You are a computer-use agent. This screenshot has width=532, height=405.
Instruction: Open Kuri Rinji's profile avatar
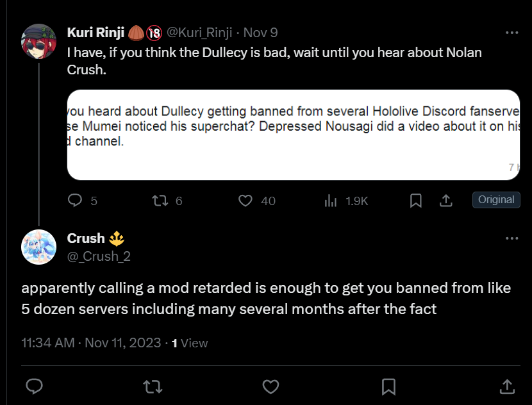(x=38, y=42)
